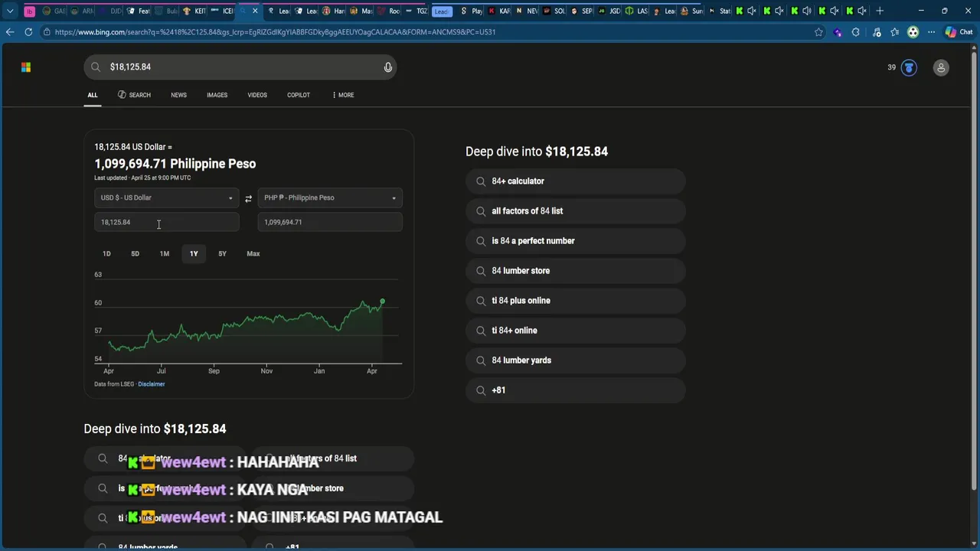The height and width of the screenshot is (551, 980).
Task: Click the browser back arrow
Action: point(10,32)
